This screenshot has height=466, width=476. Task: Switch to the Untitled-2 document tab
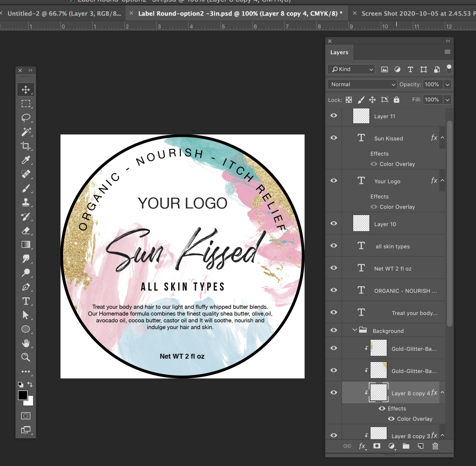pos(62,13)
